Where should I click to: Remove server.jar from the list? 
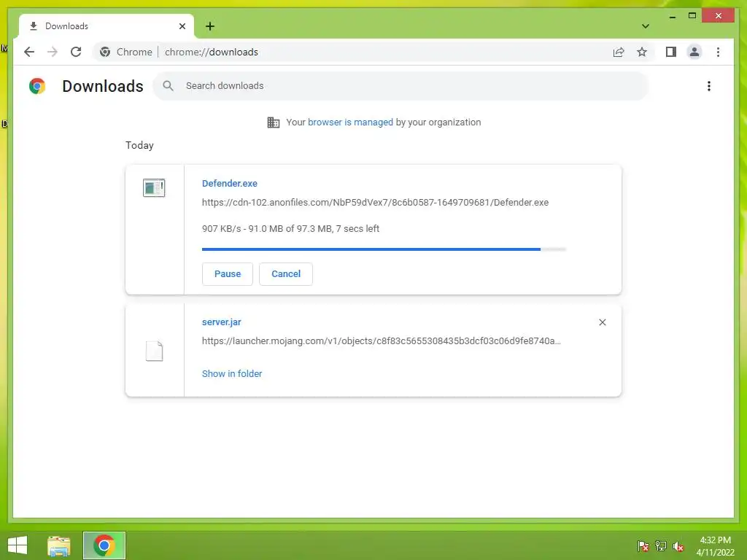602,322
